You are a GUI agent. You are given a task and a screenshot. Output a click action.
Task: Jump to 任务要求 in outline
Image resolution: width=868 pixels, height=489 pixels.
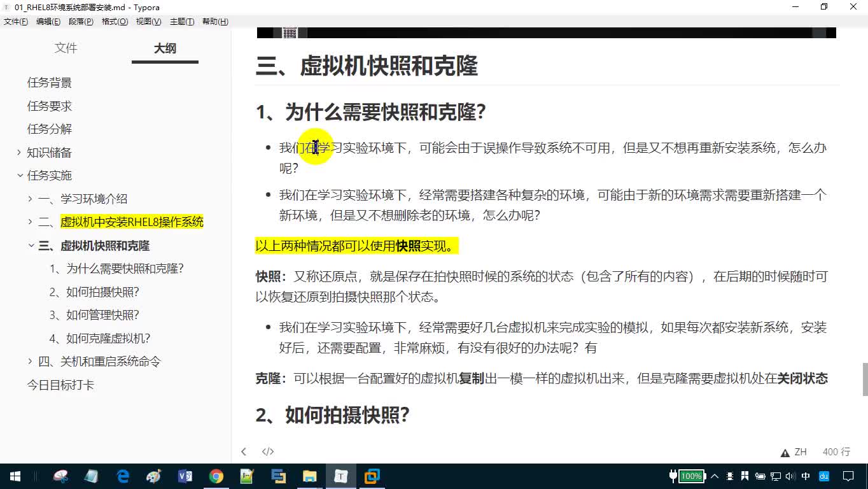click(50, 106)
